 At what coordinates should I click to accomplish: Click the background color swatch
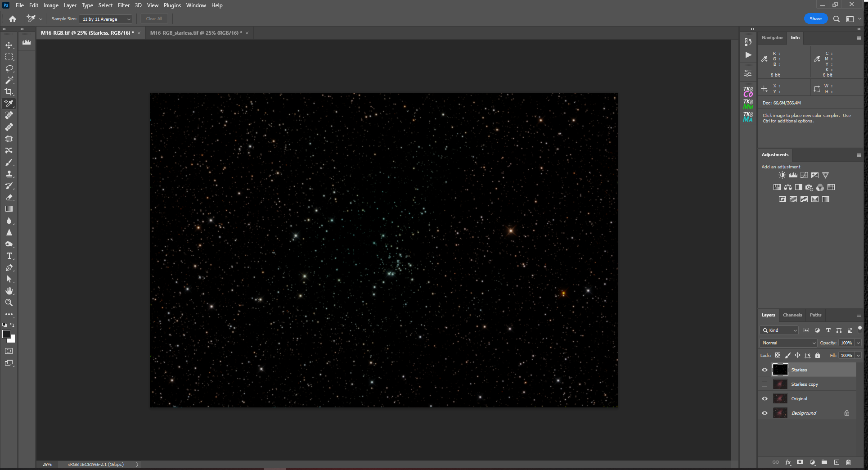12,340
